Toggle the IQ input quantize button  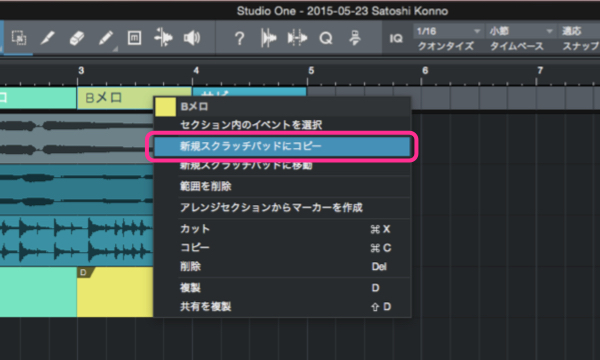tap(396, 38)
